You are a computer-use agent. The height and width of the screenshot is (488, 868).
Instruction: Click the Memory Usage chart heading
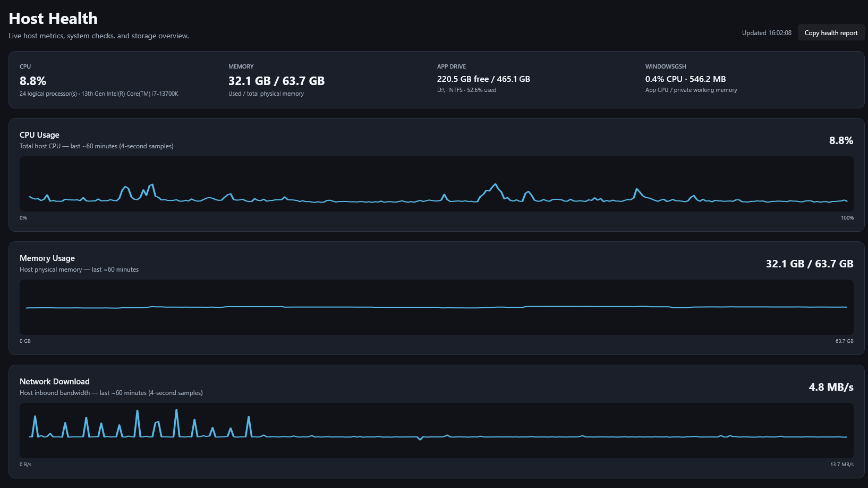47,258
